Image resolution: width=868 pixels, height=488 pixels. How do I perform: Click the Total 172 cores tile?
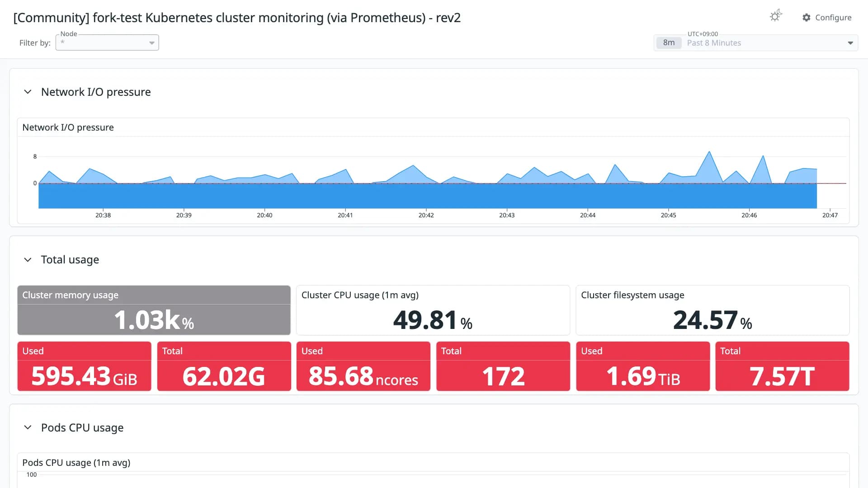pyautogui.click(x=503, y=366)
